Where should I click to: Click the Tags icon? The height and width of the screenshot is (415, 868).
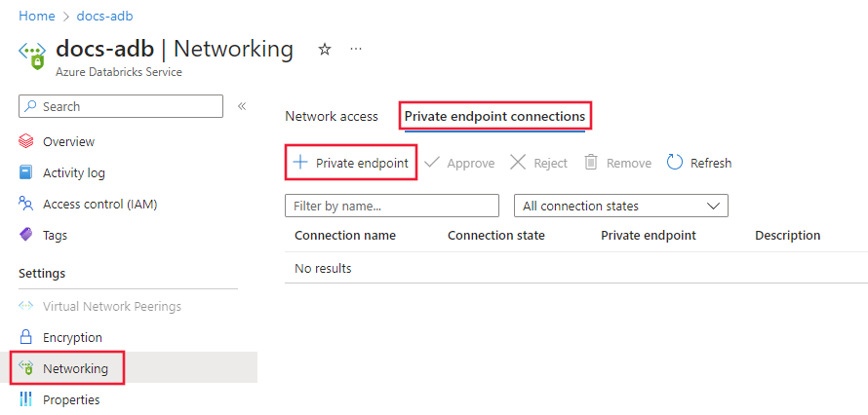click(x=26, y=236)
